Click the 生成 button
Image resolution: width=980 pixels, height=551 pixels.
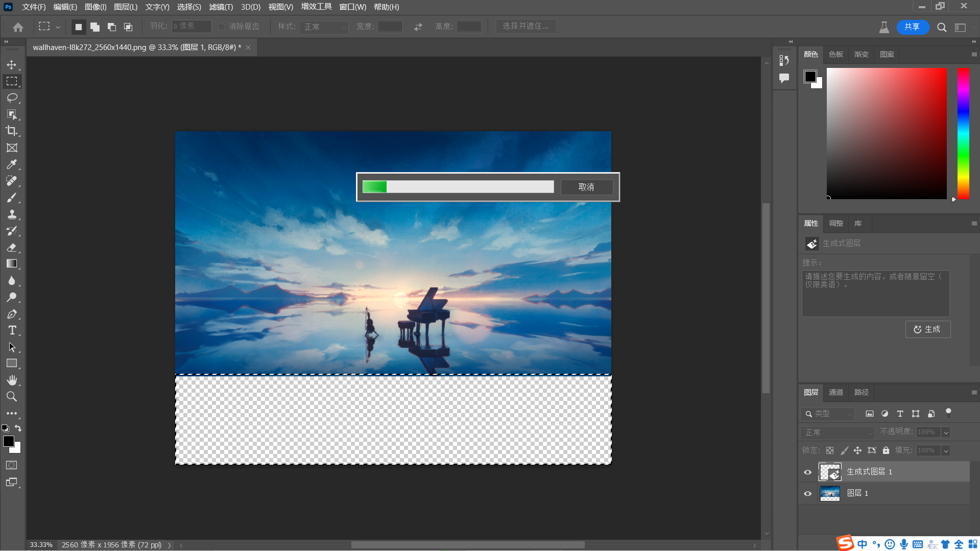tap(927, 329)
